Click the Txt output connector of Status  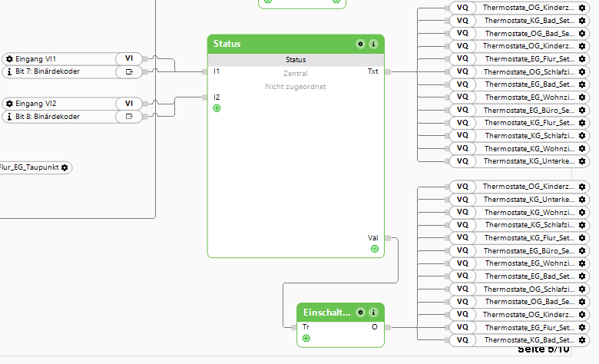(387, 72)
